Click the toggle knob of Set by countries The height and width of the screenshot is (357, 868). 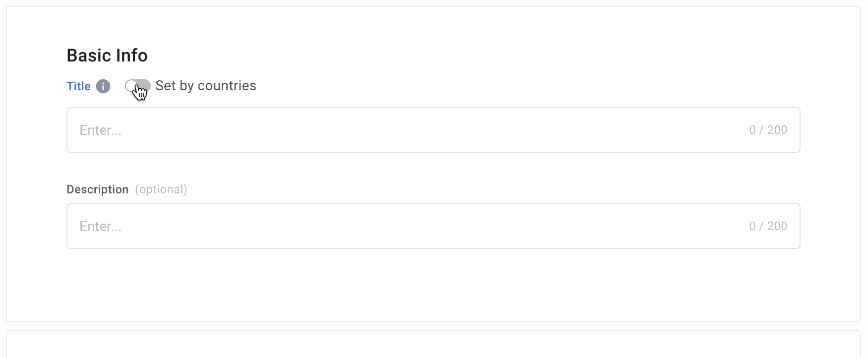pyautogui.click(x=131, y=86)
